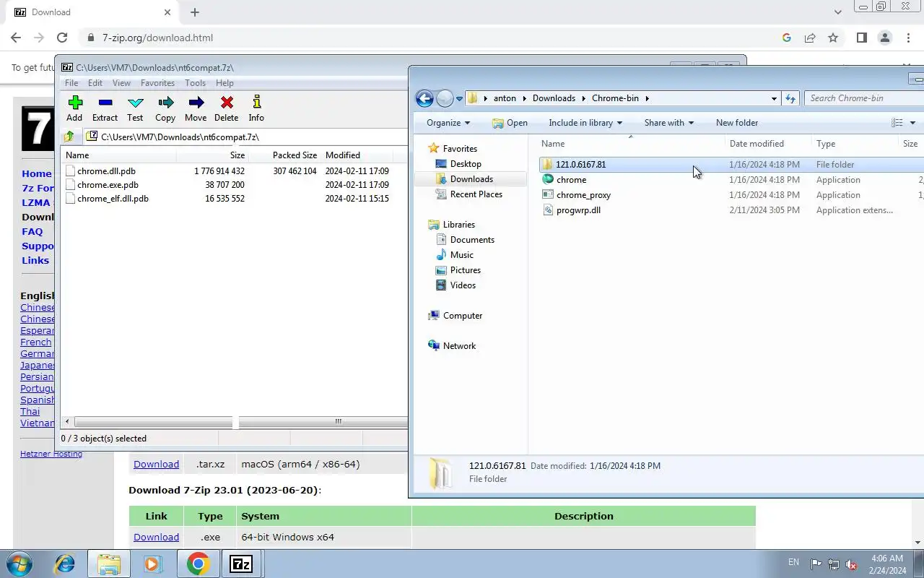The image size is (924, 578).
Task: Open the View menu in 7-Zip
Action: (x=121, y=83)
